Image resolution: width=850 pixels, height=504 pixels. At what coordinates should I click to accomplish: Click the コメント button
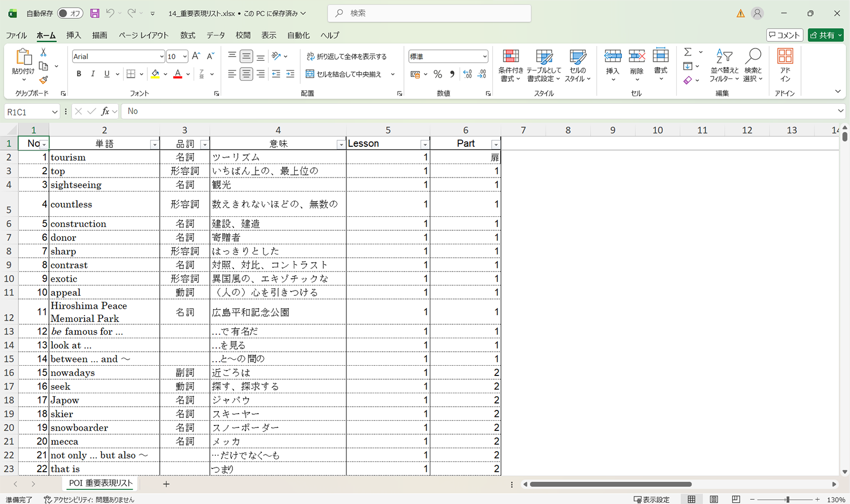784,36
